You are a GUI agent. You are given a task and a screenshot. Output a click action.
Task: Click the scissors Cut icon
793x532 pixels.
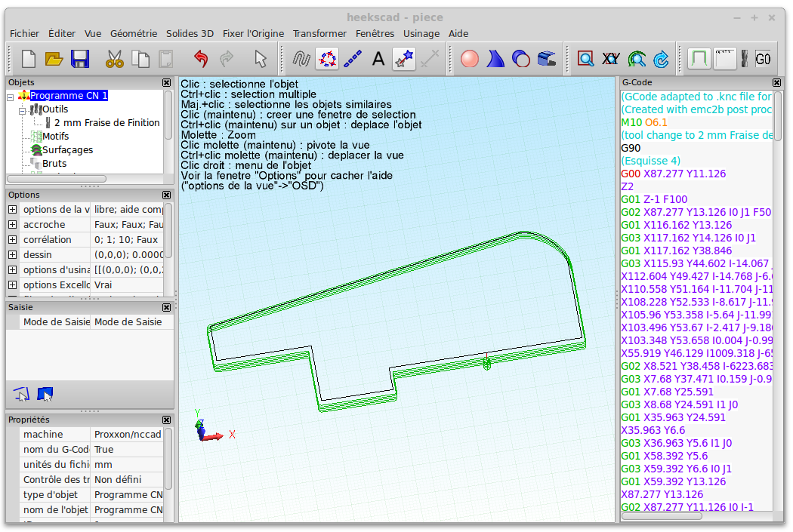point(114,59)
